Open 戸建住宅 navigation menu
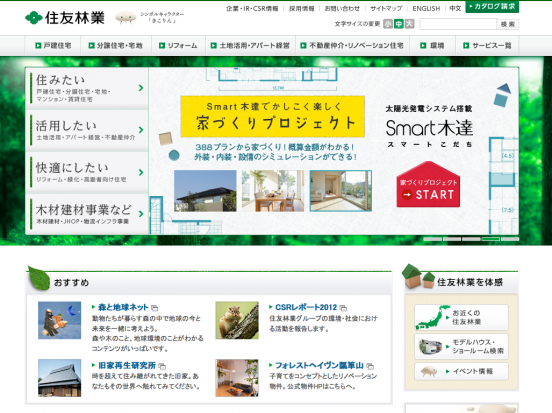 (53, 45)
